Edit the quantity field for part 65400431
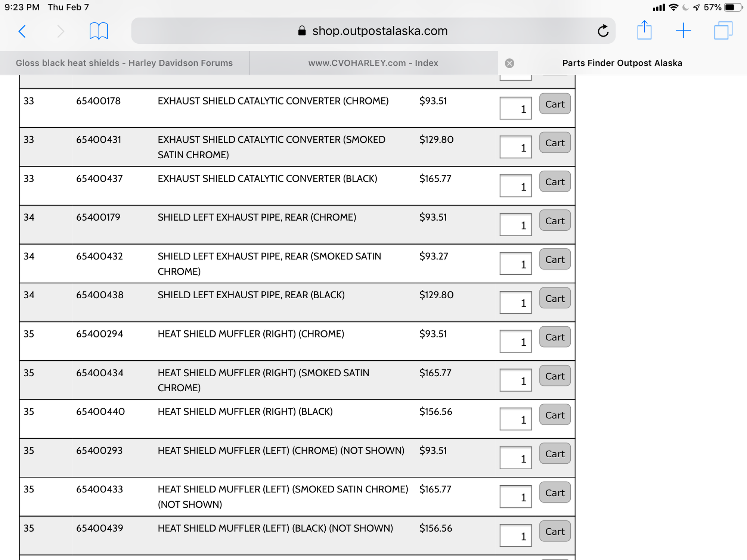Image resolution: width=747 pixels, height=560 pixels. click(x=515, y=147)
